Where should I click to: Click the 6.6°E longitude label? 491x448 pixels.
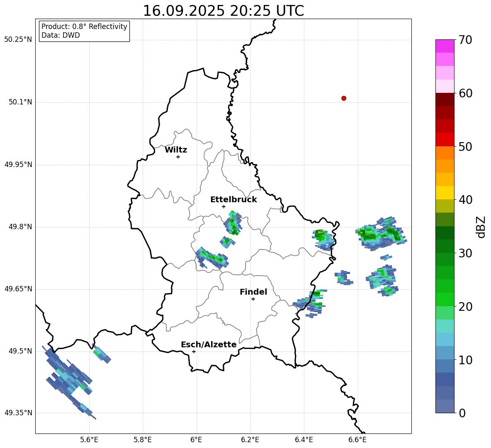(x=357, y=440)
